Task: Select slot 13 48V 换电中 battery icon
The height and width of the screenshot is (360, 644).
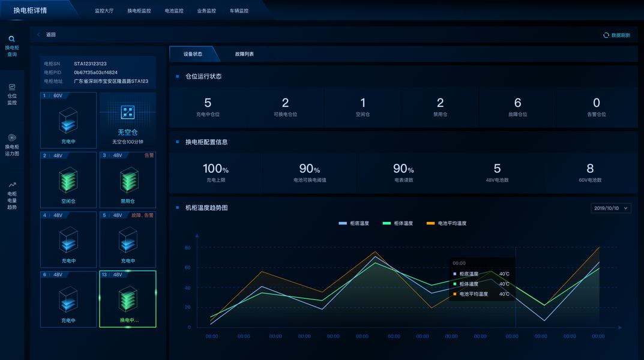Action: [x=128, y=298]
